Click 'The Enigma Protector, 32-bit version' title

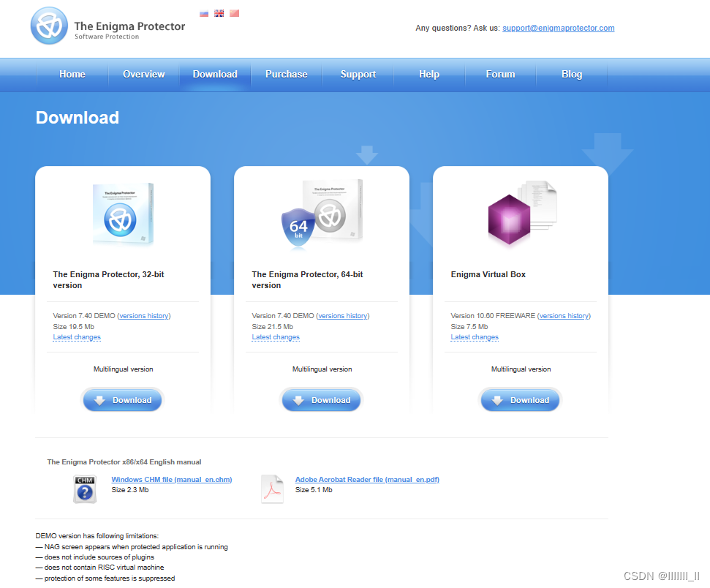[109, 280]
